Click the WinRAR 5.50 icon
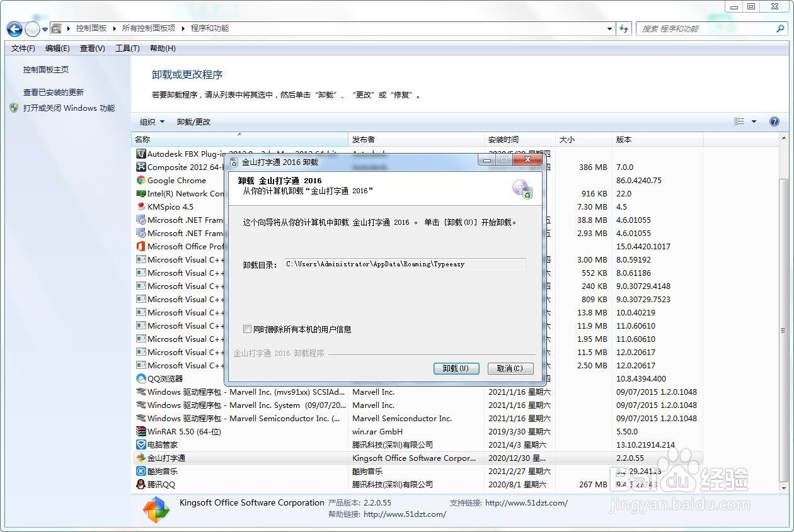The image size is (794, 532). (x=141, y=431)
